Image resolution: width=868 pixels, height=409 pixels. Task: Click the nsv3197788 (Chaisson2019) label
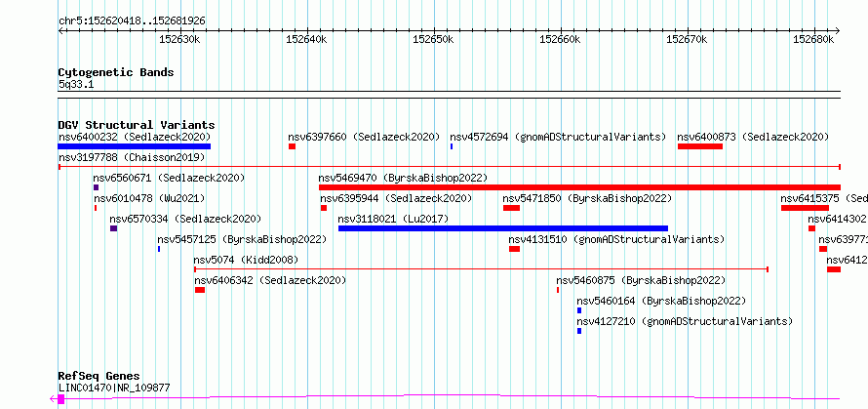tap(132, 157)
